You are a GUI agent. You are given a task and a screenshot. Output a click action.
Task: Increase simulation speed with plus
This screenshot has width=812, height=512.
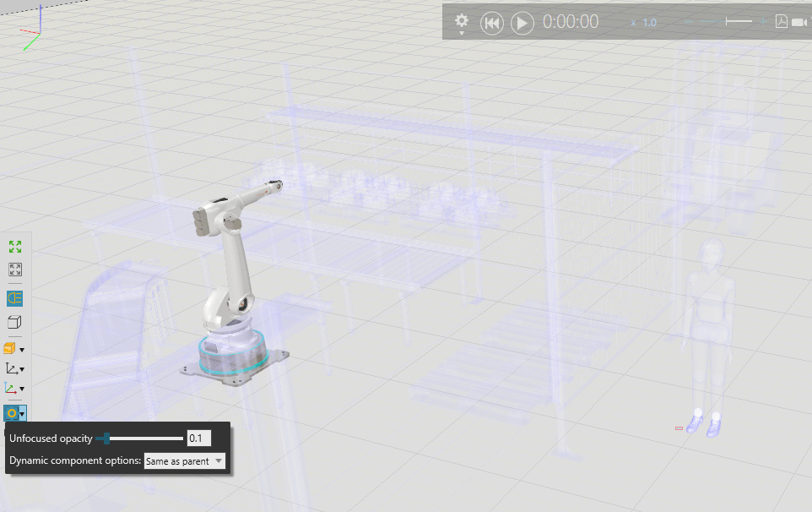[x=762, y=21]
